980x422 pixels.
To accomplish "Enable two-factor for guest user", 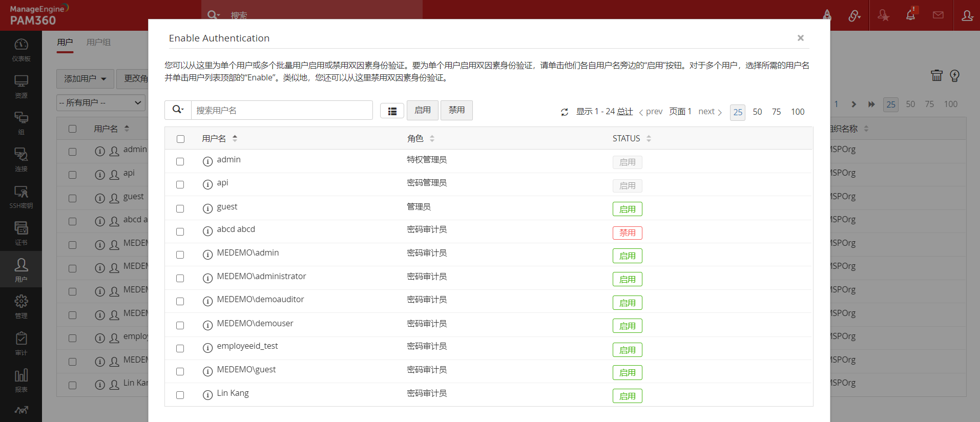I will click(x=628, y=209).
